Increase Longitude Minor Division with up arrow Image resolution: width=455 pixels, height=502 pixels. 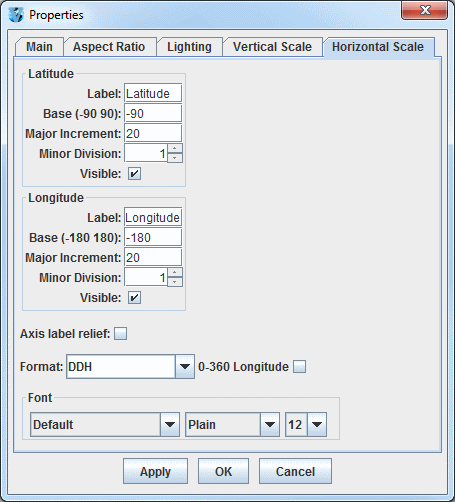175,273
